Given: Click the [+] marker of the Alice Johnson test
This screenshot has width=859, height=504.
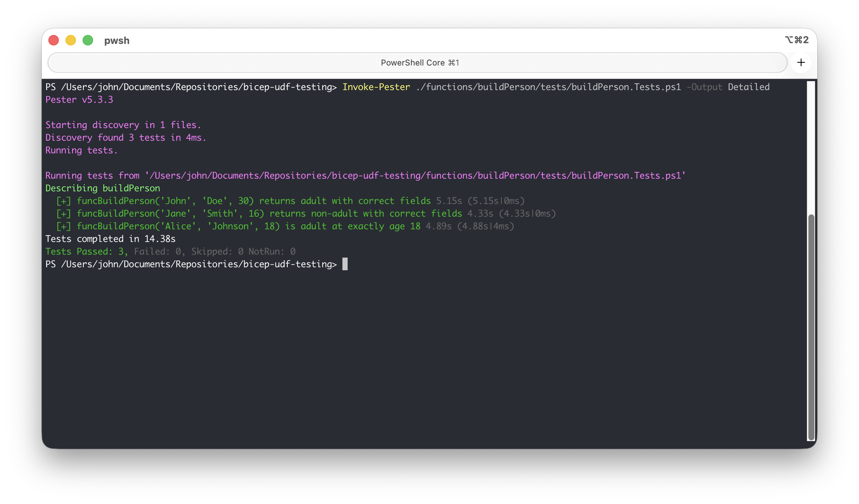Looking at the screenshot, I should click(x=63, y=226).
